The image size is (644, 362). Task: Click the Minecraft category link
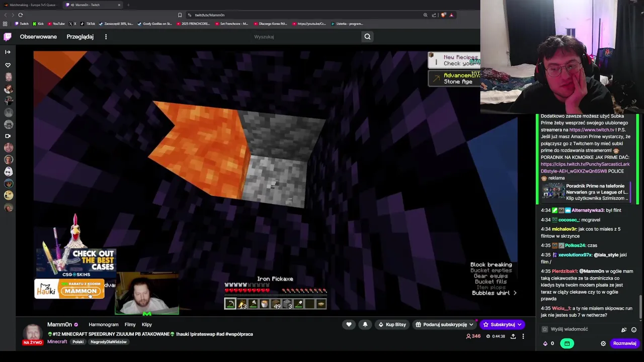click(57, 342)
